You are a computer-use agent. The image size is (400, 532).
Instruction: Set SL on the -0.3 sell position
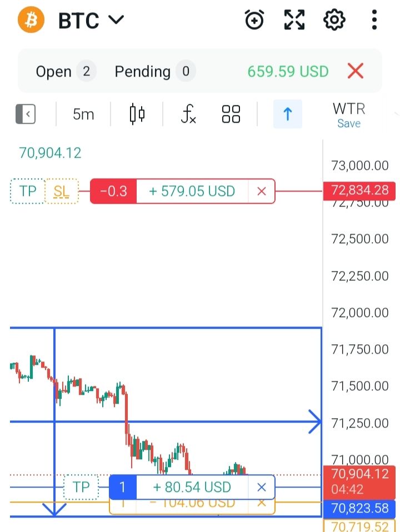[62, 191]
